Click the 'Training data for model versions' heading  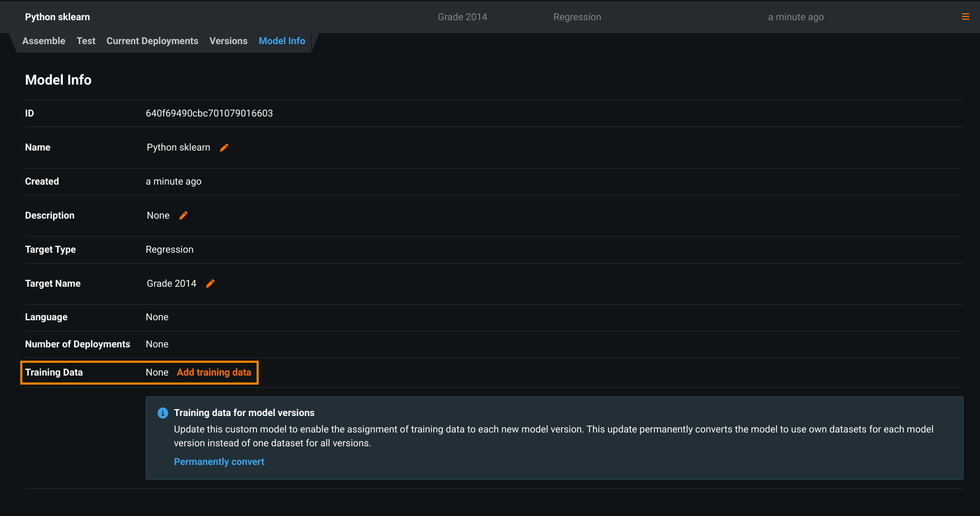click(244, 413)
